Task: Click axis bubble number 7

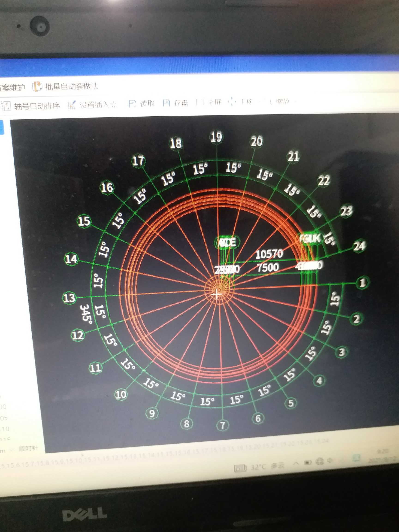Action: (222, 425)
